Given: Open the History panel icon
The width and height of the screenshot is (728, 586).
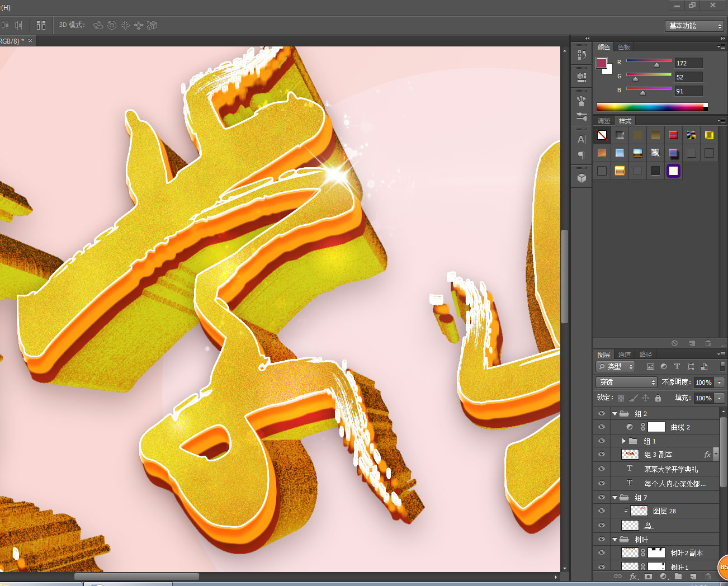Looking at the screenshot, I should [x=582, y=55].
